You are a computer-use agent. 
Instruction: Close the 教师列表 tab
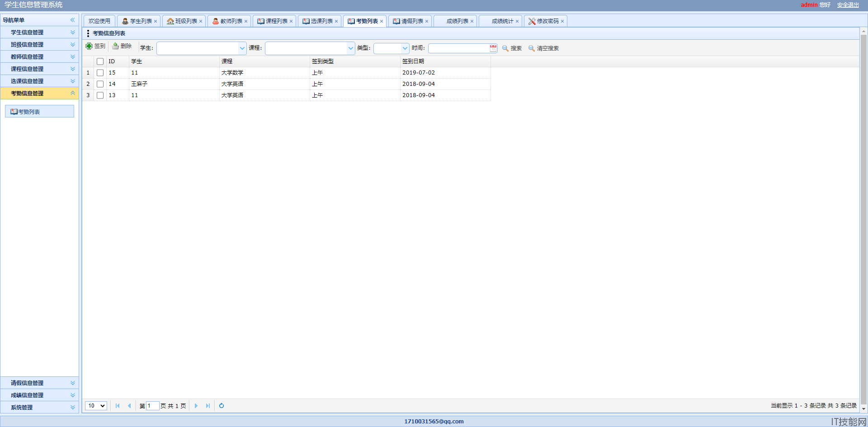click(246, 21)
